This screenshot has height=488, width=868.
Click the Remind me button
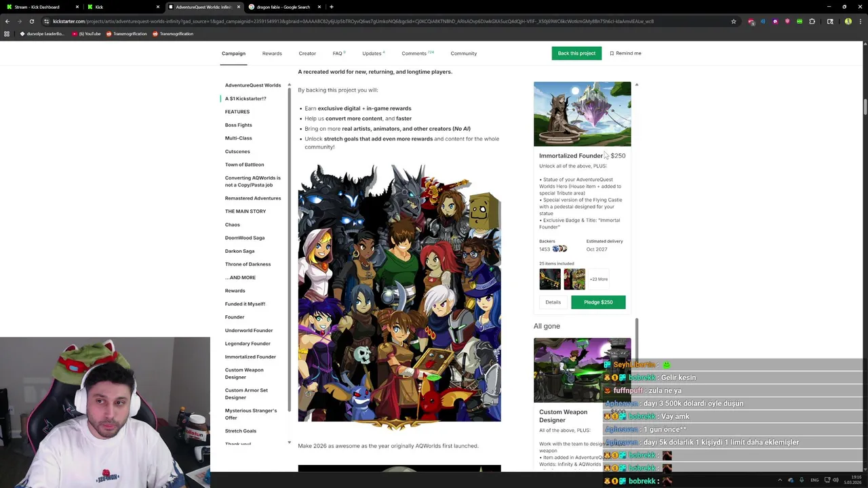[625, 53]
